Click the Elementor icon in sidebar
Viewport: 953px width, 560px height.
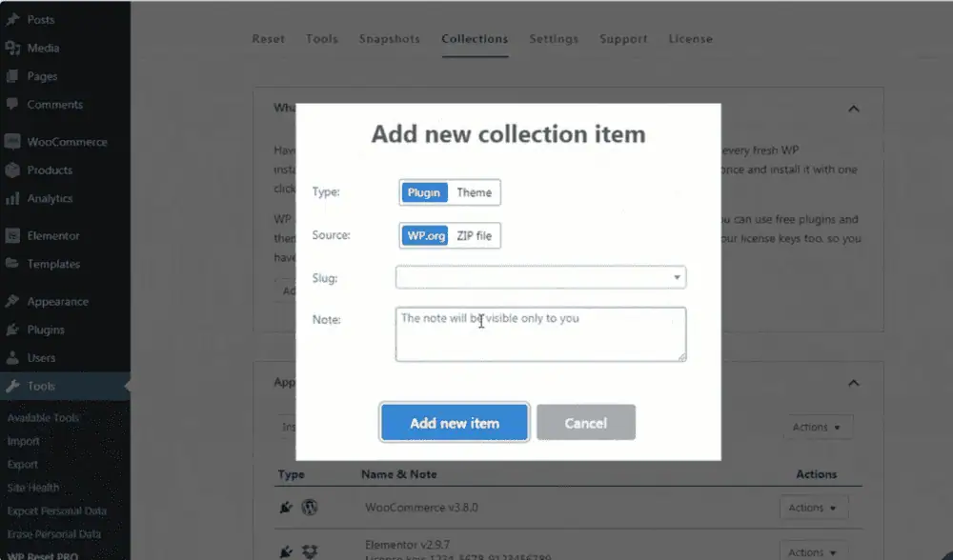(12, 236)
